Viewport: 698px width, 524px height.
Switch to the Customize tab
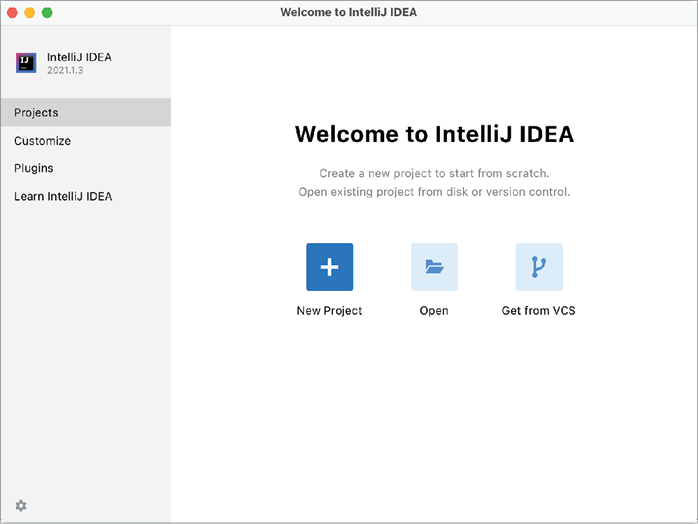(42, 141)
